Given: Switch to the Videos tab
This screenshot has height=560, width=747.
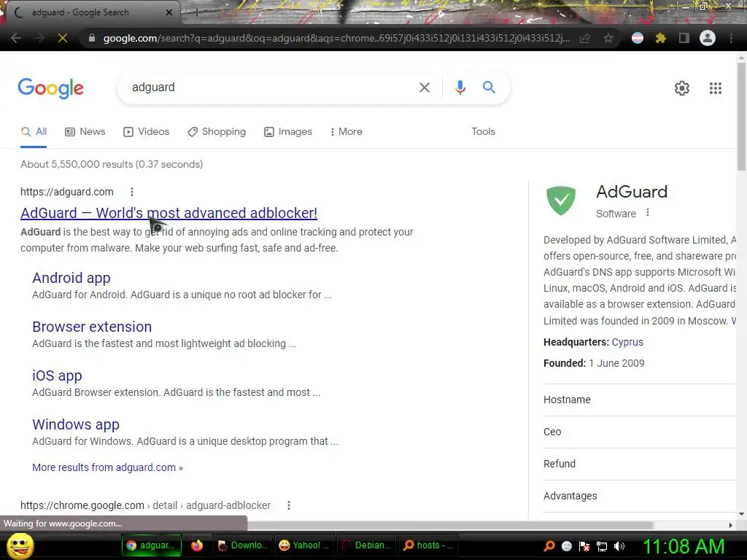Looking at the screenshot, I should pyautogui.click(x=146, y=132).
